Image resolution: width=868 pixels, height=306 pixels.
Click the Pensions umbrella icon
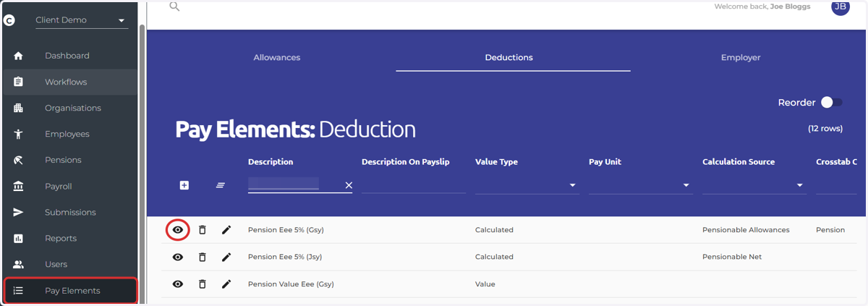[x=18, y=160]
